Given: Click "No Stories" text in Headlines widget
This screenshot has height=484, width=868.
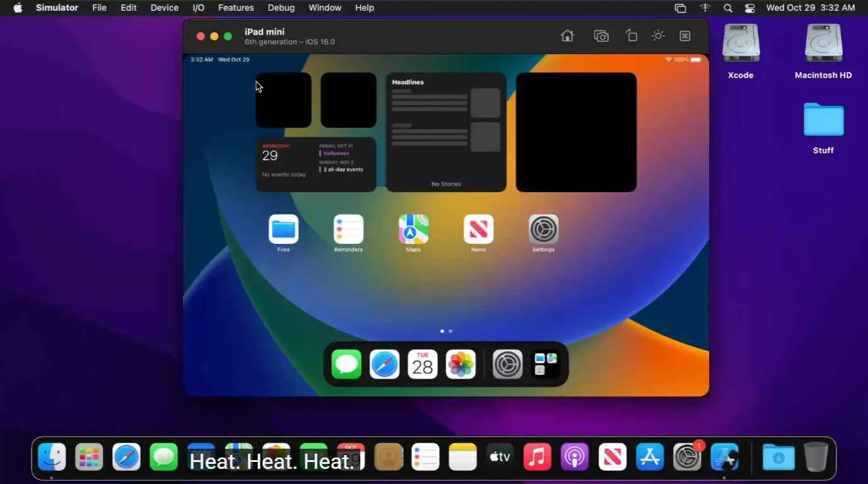Looking at the screenshot, I should pos(446,184).
